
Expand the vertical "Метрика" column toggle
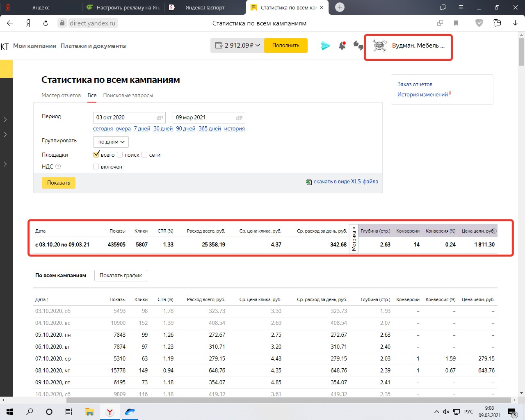click(354, 239)
